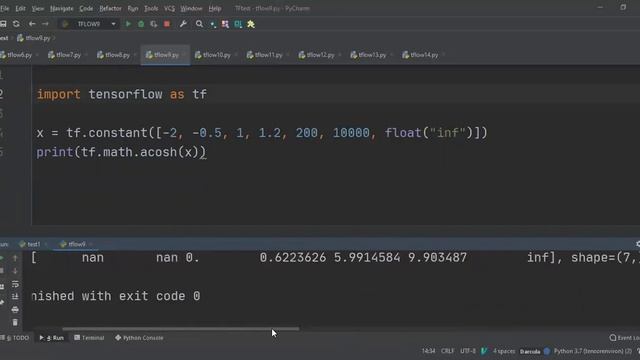Run with coverage icon in toolbar
640x360 pixels.
[x=153, y=24]
